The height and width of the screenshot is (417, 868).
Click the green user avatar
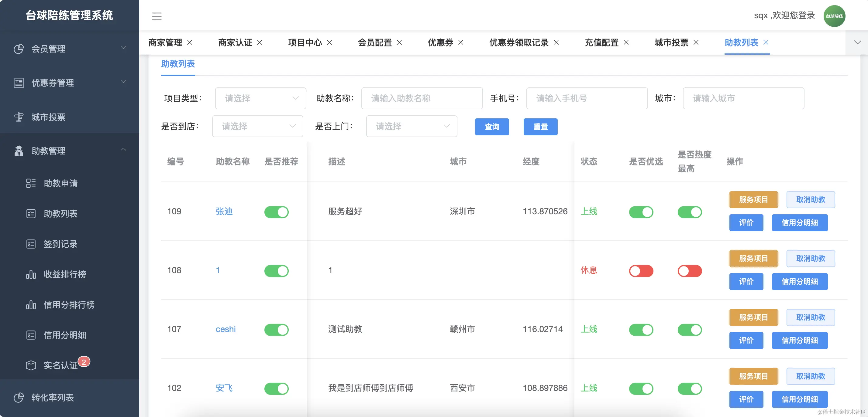pyautogui.click(x=834, y=16)
